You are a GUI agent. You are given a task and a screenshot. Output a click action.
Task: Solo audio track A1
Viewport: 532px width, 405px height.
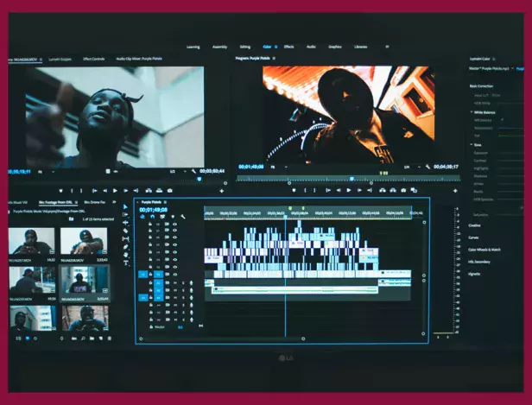coord(183,283)
